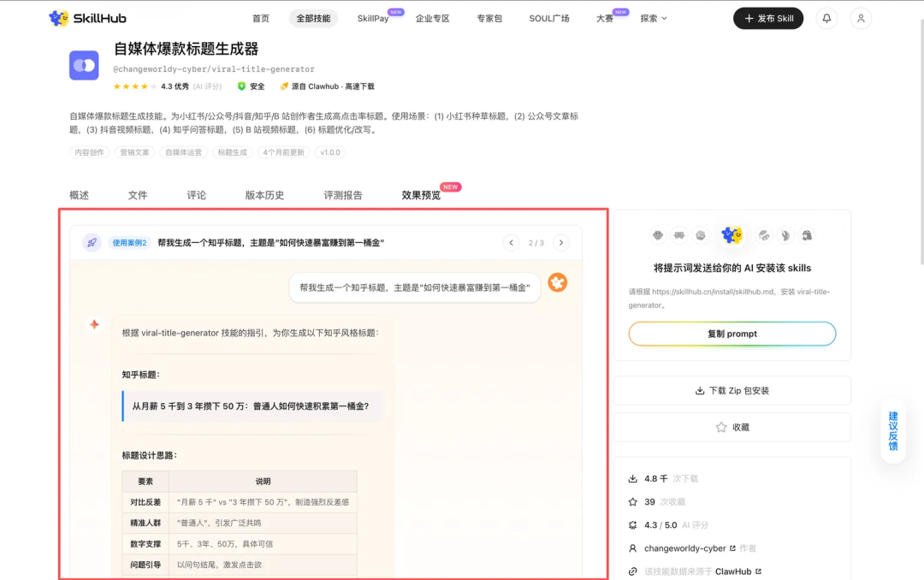Screen dimensions: 924x580
Task: Select the seventh gray ghost agent icon
Action: pyautogui.click(x=807, y=235)
